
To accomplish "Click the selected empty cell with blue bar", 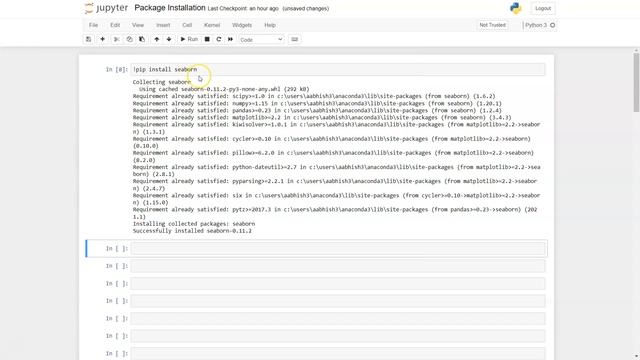I will pyautogui.click(x=338, y=249).
